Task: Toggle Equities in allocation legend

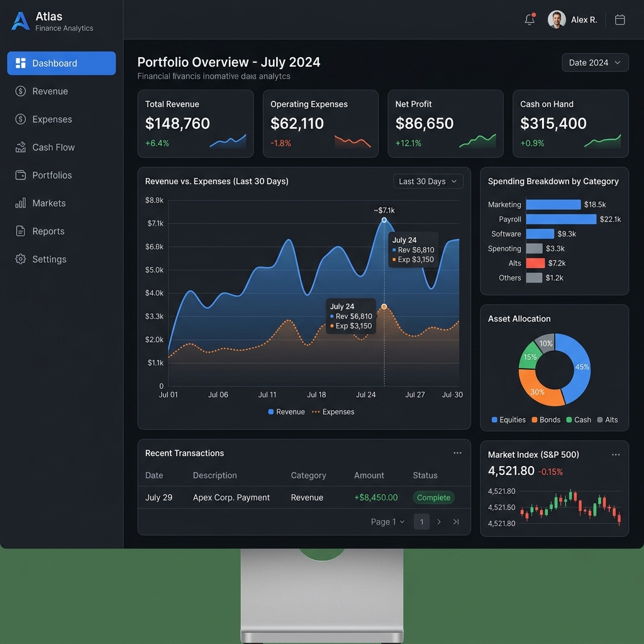Action: pos(508,419)
